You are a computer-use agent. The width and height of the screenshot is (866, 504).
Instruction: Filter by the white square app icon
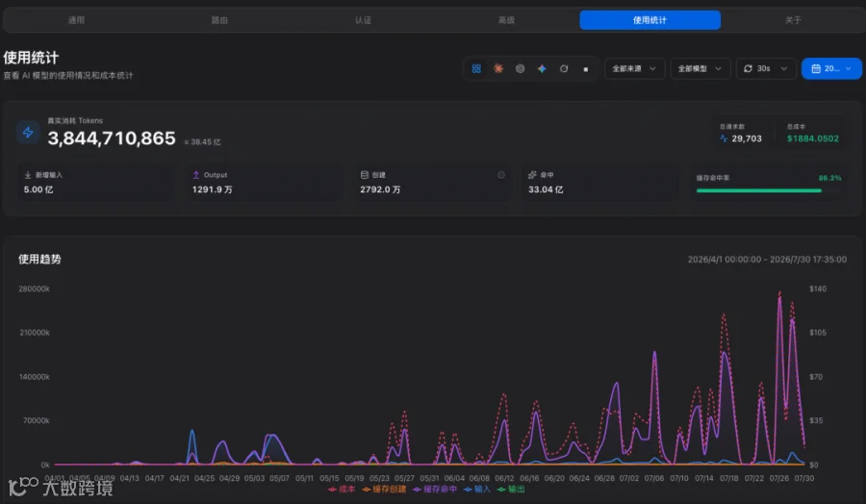585,69
